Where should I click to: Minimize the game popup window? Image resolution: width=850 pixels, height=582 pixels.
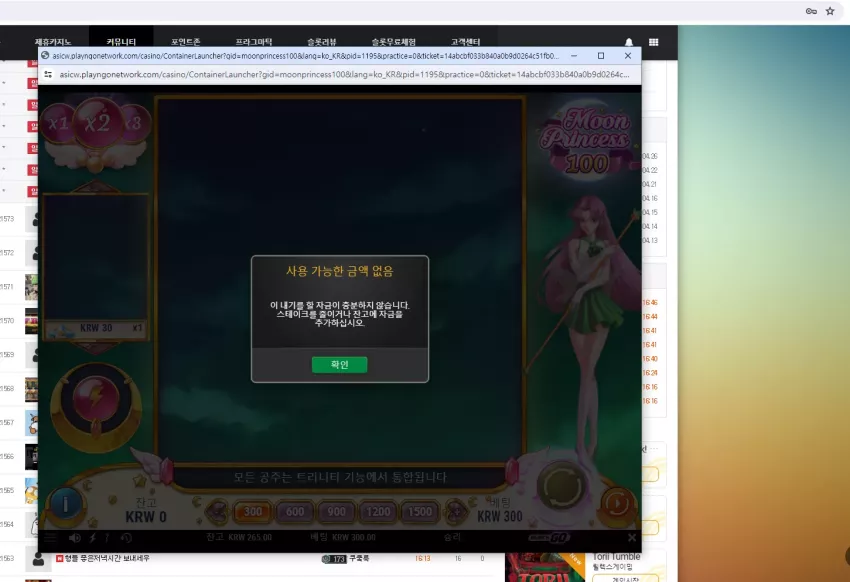coord(574,55)
